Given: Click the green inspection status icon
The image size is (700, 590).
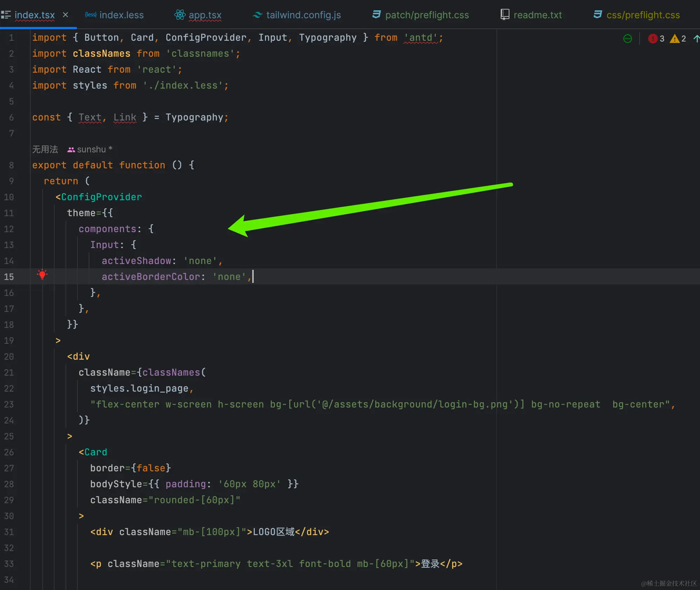Looking at the screenshot, I should 628,38.
